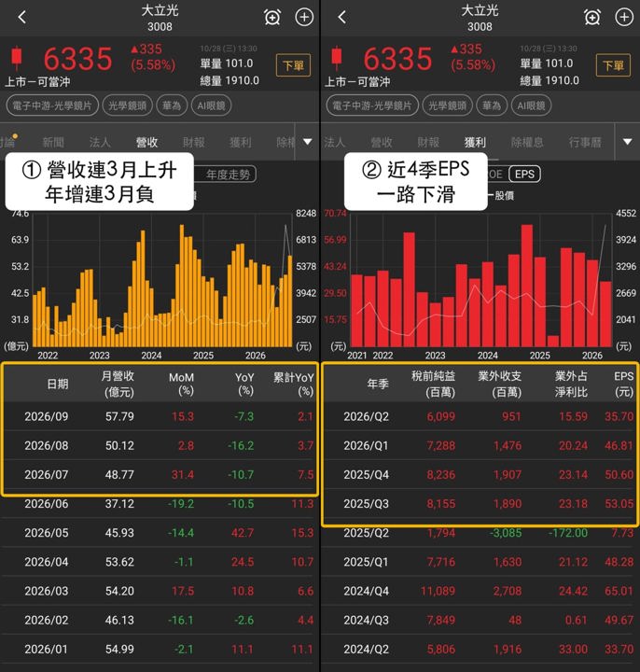Tap the 11,089 pretax income value

tap(438, 592)
